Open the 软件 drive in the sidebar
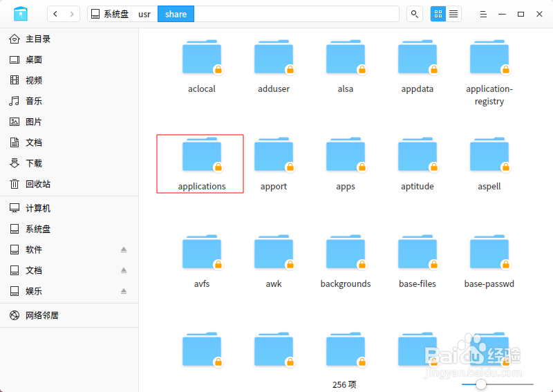Viewport: 553px width, 392px height. pos(69,250)
